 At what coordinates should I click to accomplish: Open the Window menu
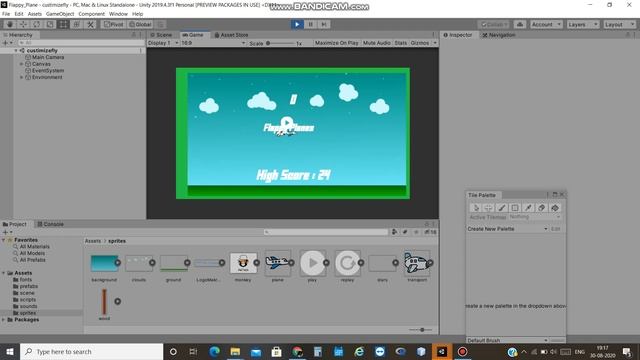[x=118, y=14]
